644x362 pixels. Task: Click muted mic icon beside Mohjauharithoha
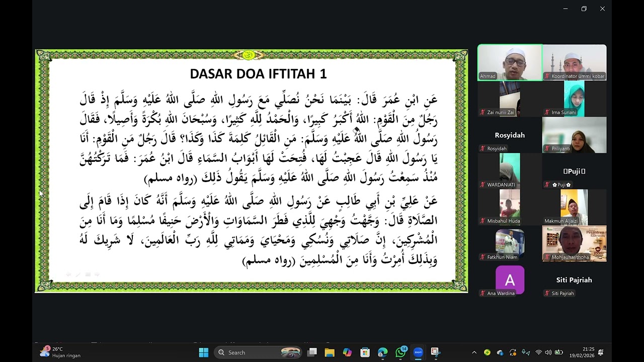coord(547,257)
